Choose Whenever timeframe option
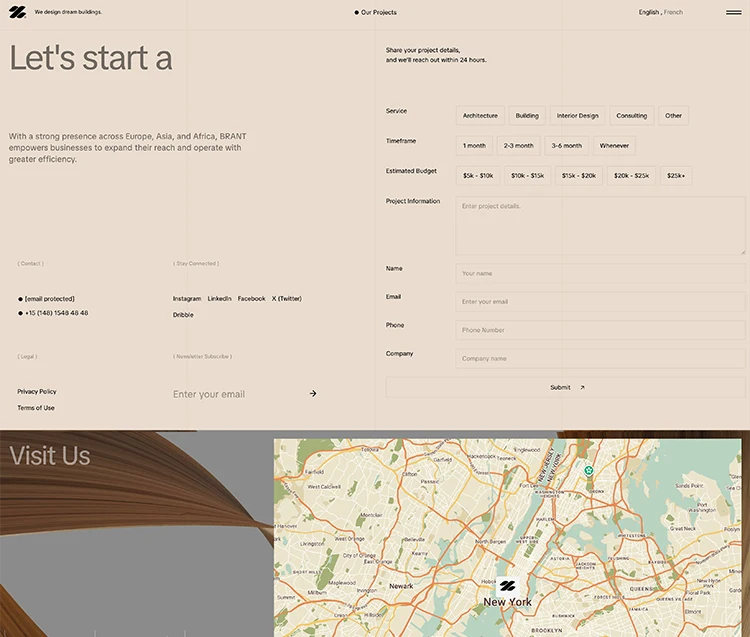The height and width of the screenshot is (637, 750). [x=614, y=146]
